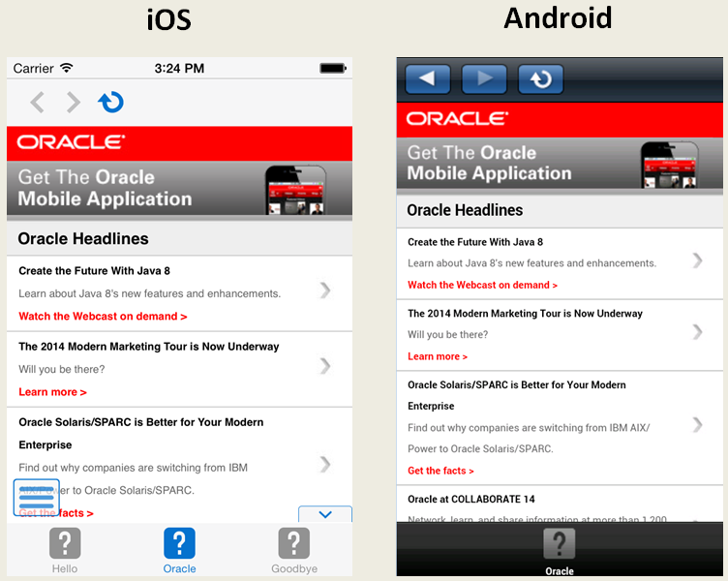Tap iOS 'Oracle Headlines' section header
Image resolution: width=728 pixels, height=581 pixels.
179,238
